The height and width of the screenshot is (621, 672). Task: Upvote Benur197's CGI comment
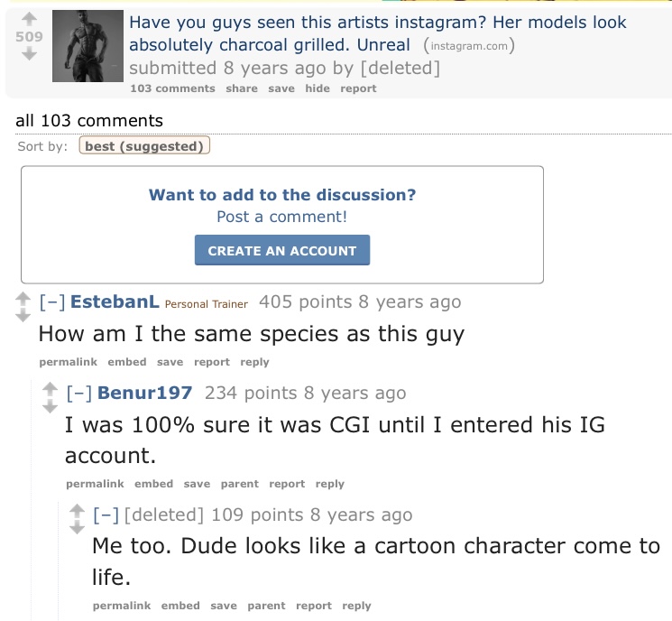[x=51, y=387]
